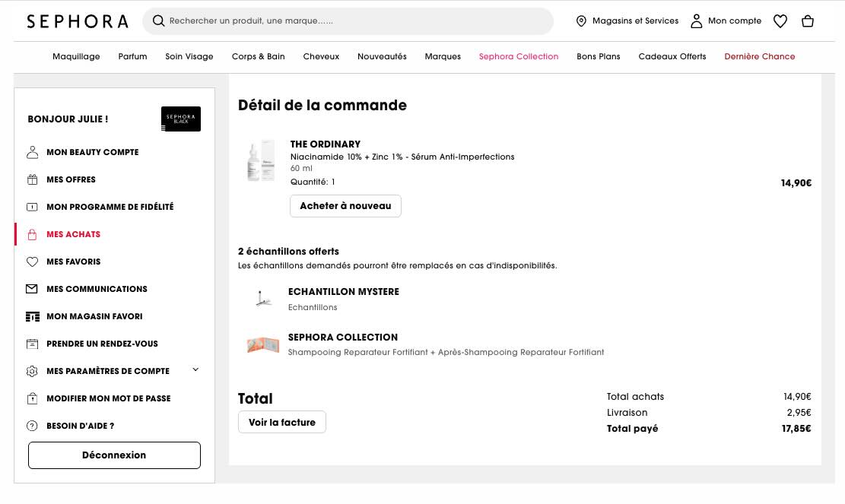
Task: Open the Cheveux menu
Action: 321,56
